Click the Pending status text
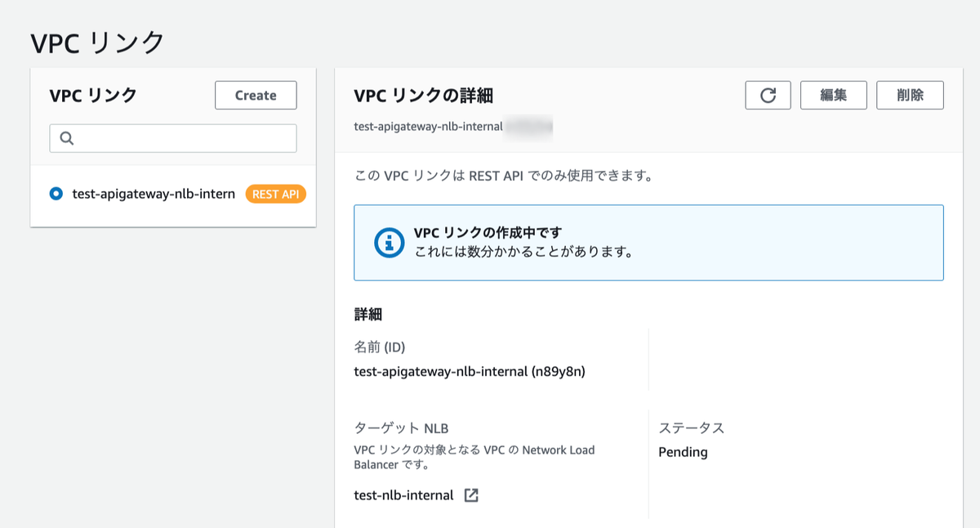980x528 pixels. tap(683, 452)
